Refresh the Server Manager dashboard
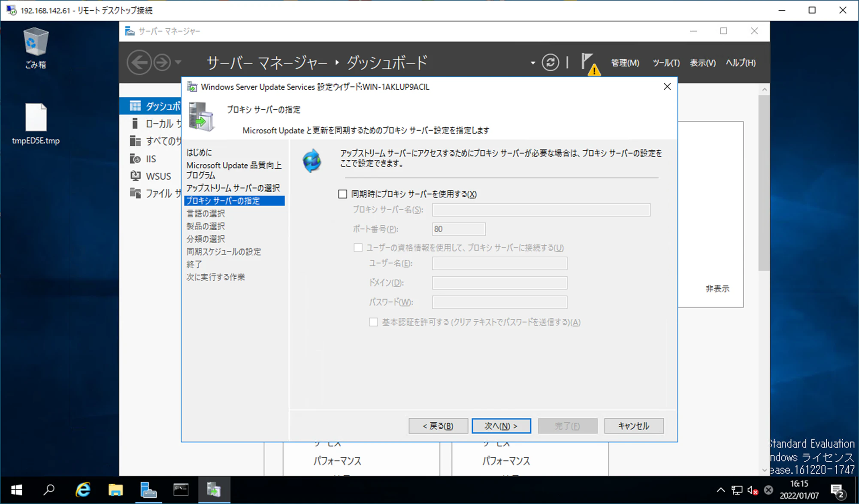 tap(550, 63)
